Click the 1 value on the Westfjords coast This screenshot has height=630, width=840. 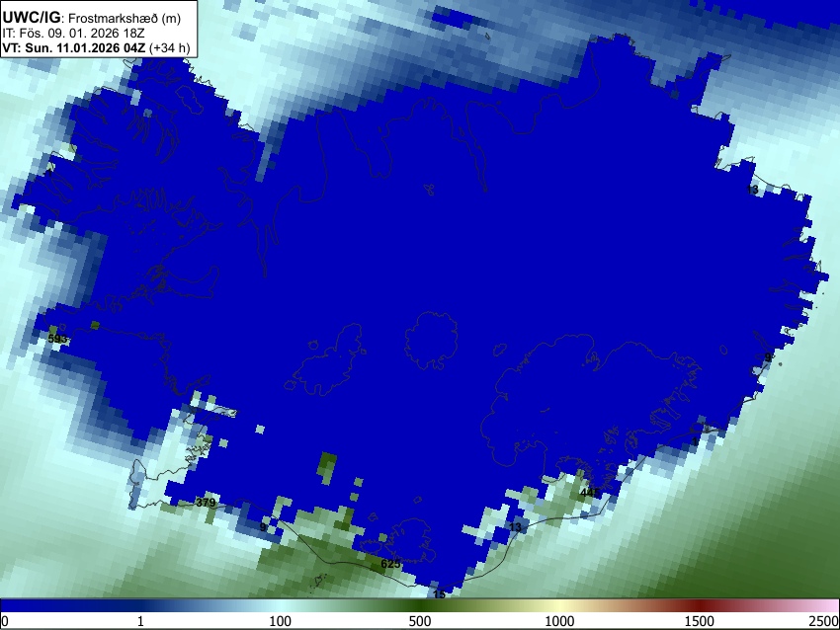point(49,174)
